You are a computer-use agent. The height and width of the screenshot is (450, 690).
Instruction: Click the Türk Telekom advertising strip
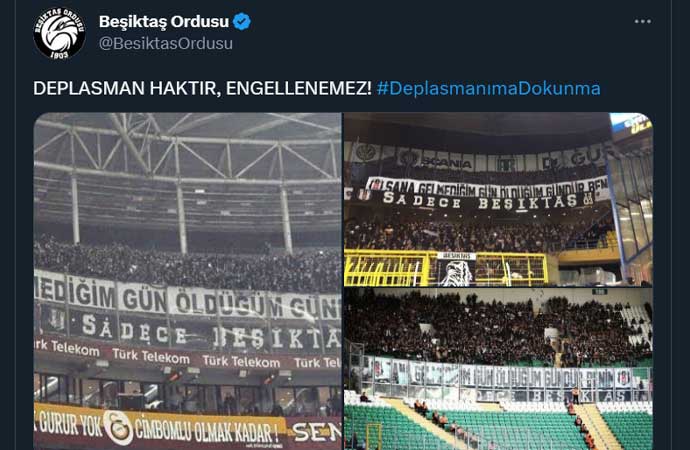pyautogui.click(x=188, y=355)
